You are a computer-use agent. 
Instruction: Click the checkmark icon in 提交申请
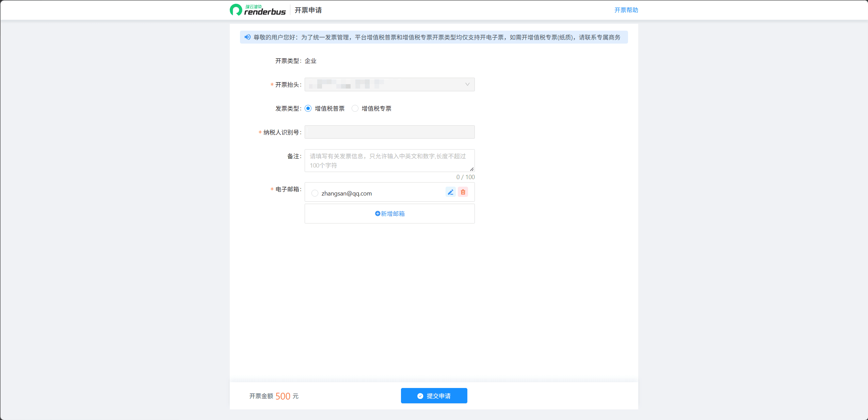(420, 396)
